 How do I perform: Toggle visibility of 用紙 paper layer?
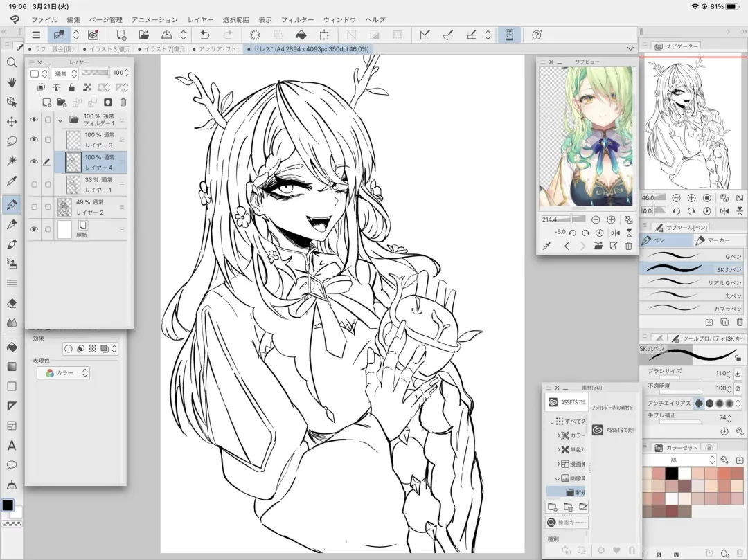click(34, 229)
